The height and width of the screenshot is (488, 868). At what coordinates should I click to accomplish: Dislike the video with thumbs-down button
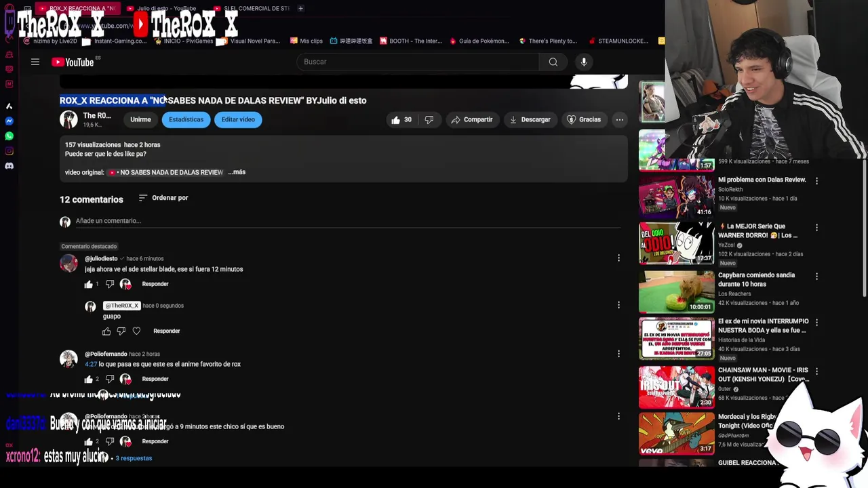coord(429,119)
